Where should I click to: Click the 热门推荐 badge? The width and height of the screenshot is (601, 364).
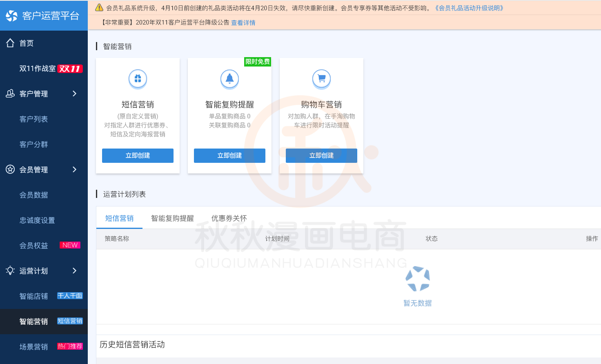(70, 346)
